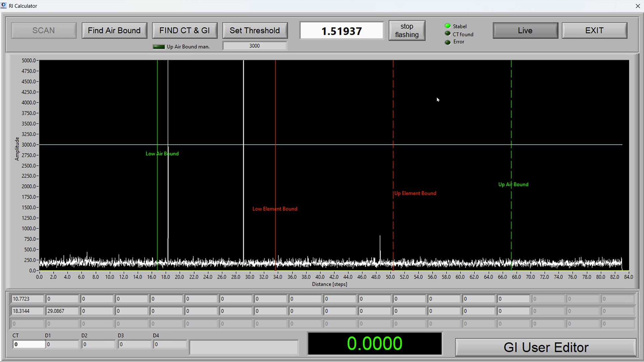This screenshot has height=362, width=644.
Task: Select the Low Air Bound cursor label
Action: pyautogui.click(x=162, y=154)
